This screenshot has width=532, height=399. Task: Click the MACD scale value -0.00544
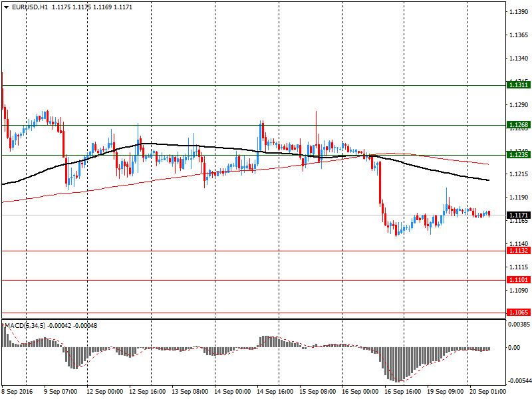519,380
